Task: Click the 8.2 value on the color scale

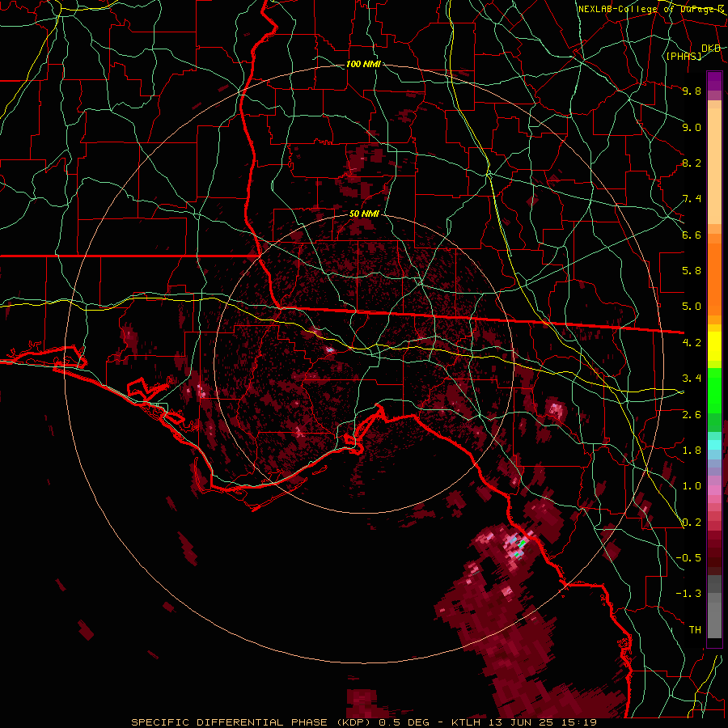Action: [x=692, y=163]
